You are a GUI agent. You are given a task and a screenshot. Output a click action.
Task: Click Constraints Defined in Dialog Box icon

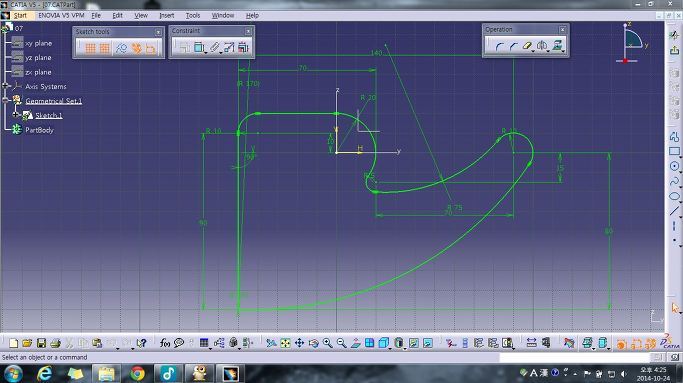click(185, 47)
